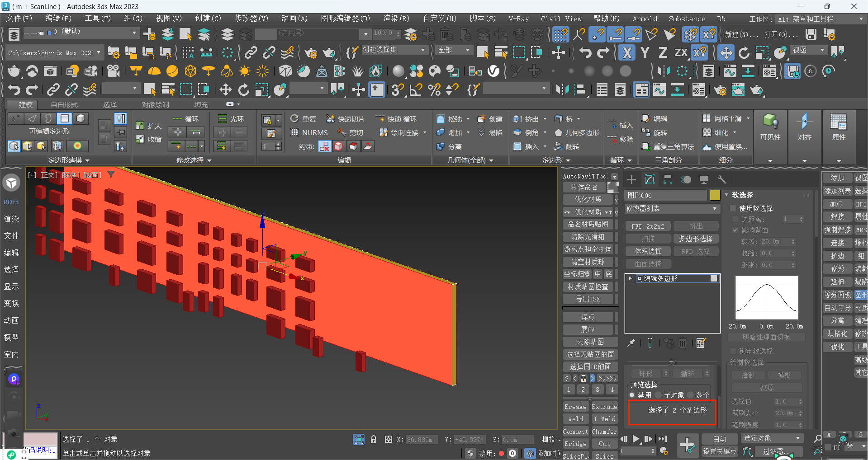
Task: Remove modifier from stack trash icon
Action: tap(683, 343)
